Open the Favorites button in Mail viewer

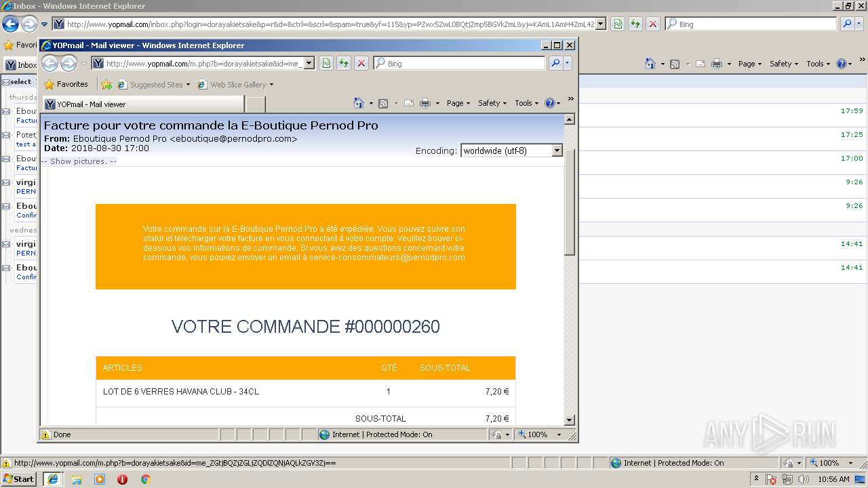66,85
